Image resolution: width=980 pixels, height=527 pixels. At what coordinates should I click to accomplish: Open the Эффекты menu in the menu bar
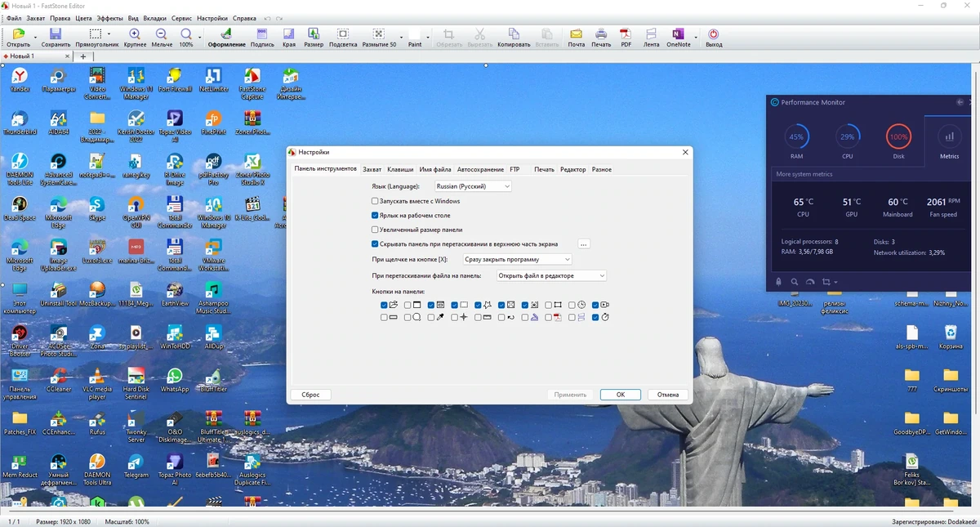(110, 18)
